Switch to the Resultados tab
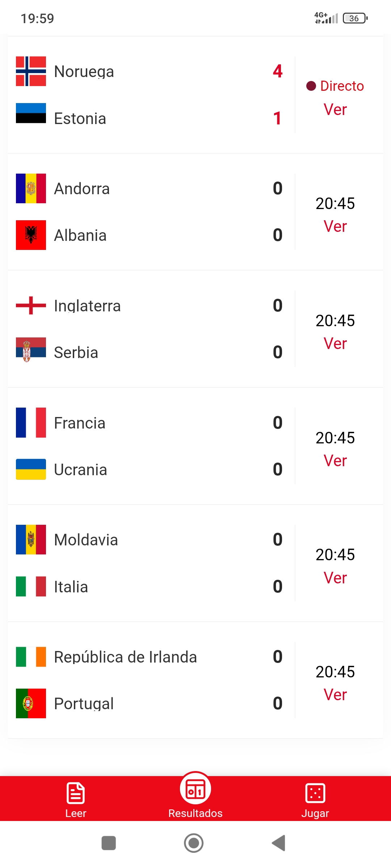Screen dimensions: 391x868 [195, 796]
